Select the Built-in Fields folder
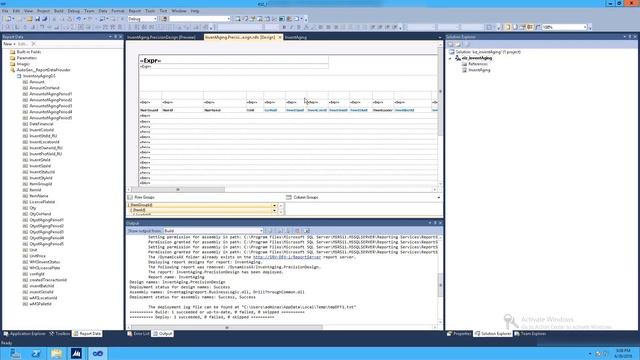 point(25,52)
